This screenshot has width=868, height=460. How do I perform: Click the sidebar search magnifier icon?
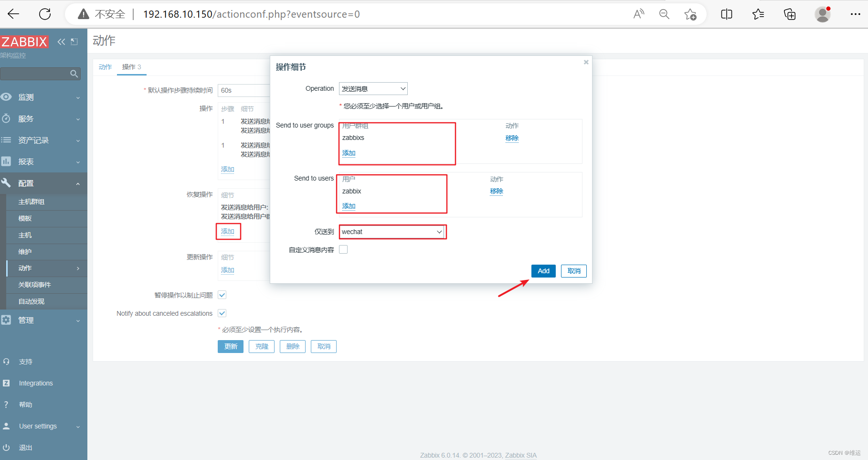point(74,74)
